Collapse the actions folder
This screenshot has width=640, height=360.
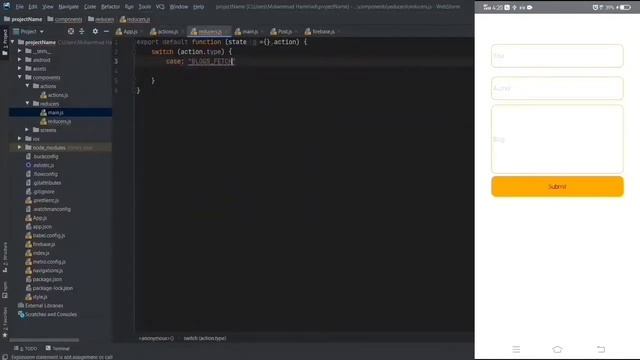27,86
